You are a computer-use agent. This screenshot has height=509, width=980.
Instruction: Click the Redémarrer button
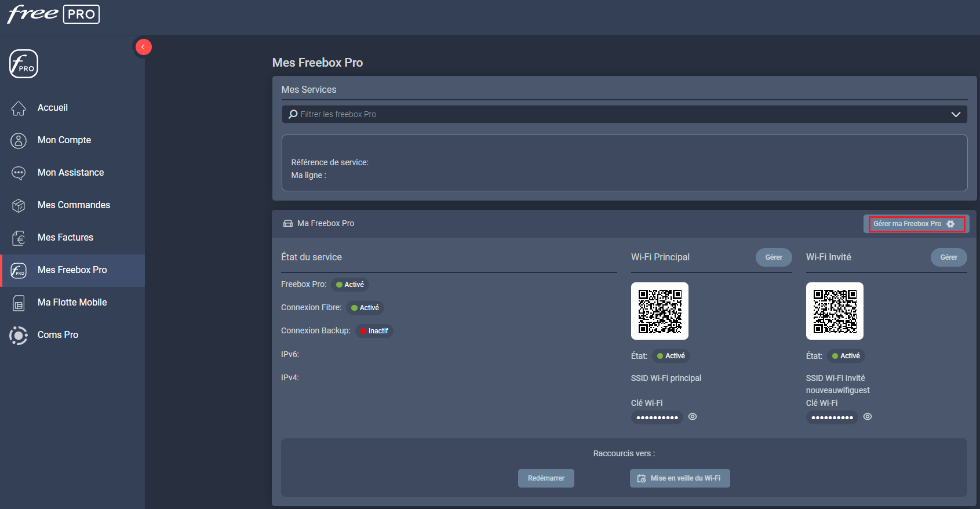point(546,478)
